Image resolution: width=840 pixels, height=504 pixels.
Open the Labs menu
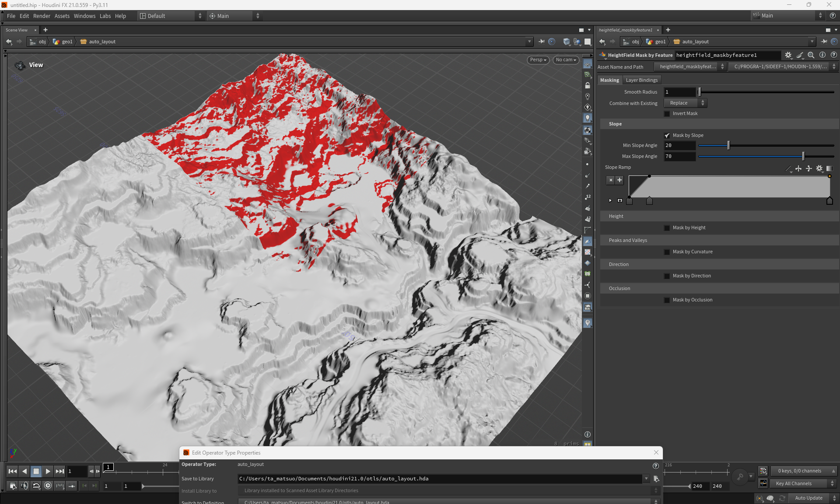click(x=105, y=16)
